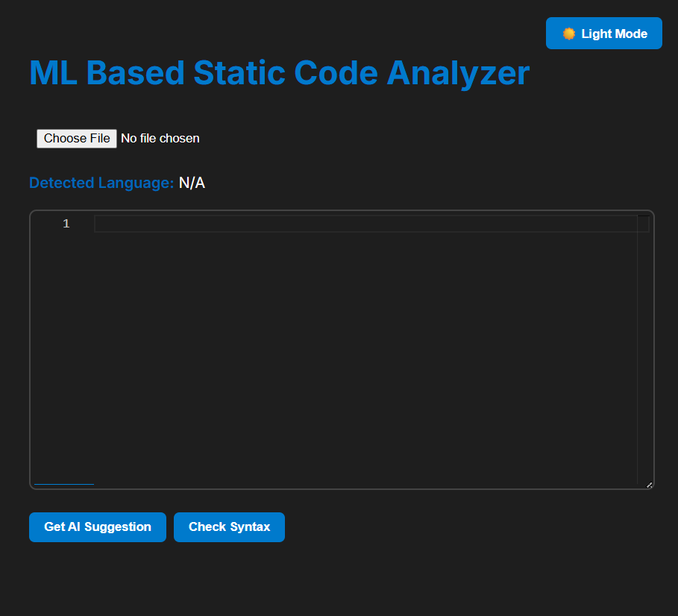Run the Check Syntax button
The width and height of the screenshot is (678, 616).
229,527
